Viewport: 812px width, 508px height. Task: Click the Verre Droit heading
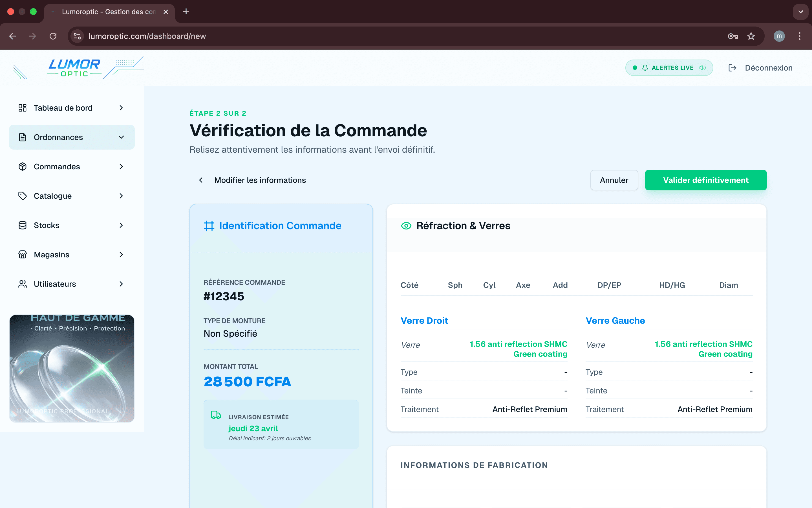(424, 321)
